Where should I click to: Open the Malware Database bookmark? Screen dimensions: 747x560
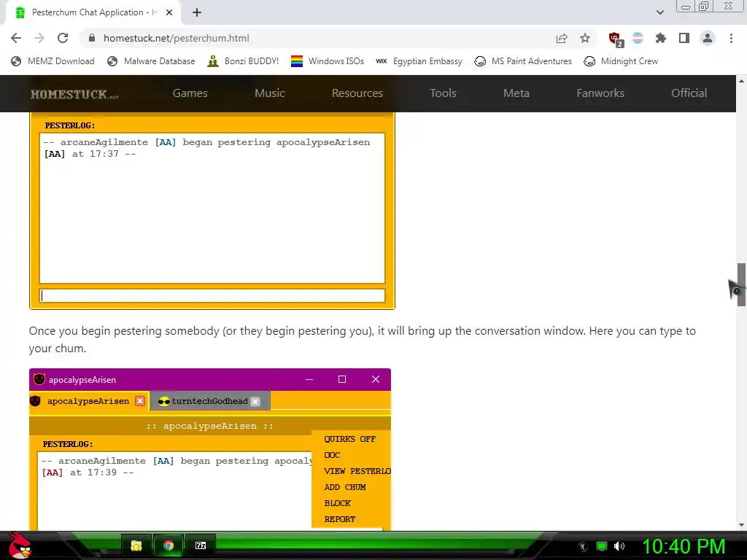coord(152,61)
